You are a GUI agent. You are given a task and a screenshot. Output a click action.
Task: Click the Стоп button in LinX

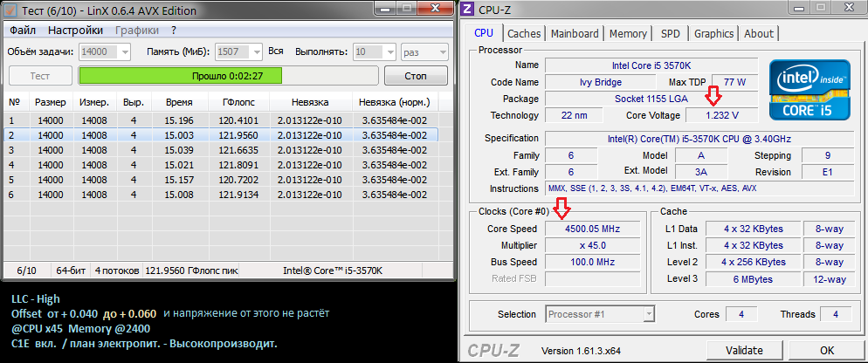(x=415, y=75)
